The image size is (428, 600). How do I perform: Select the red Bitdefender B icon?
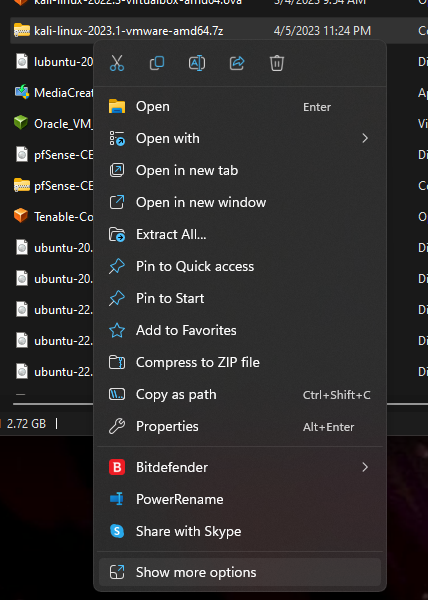(117, 467)
